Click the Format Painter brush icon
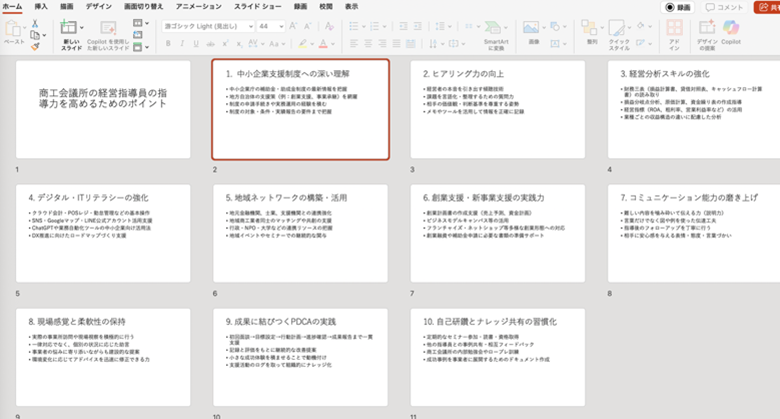Screen dimensions: 780x419 (x=36, y=45)
